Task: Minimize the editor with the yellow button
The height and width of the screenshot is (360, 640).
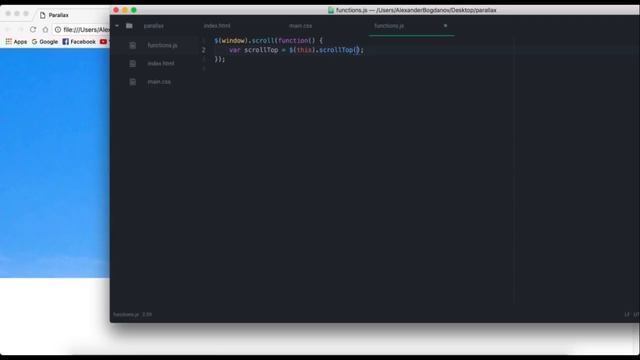Action: coord(125,10)
